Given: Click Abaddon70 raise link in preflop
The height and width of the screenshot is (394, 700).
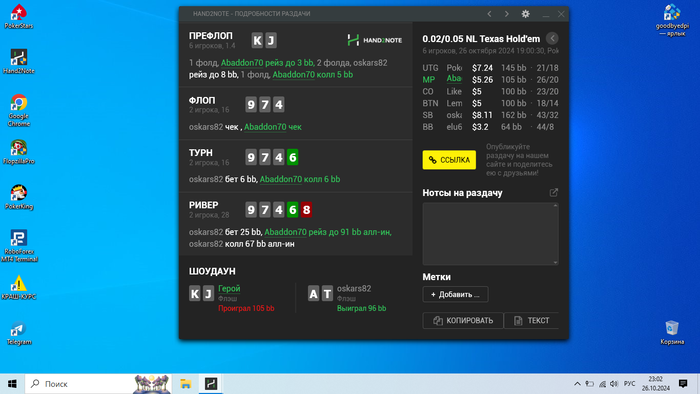Looking at the screenshot, I should (267, 63).
